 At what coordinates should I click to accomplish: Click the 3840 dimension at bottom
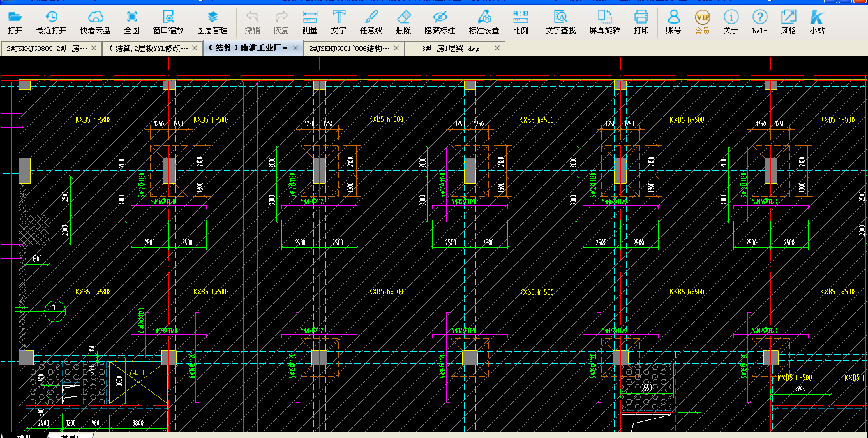point(138,423)
